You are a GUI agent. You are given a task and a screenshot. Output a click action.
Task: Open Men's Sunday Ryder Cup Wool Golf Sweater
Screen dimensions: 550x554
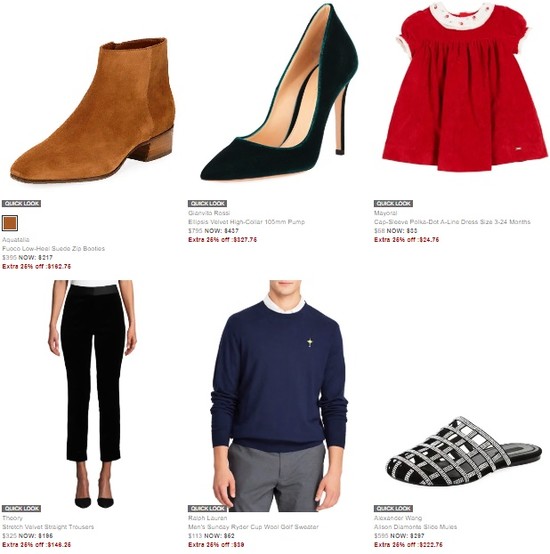(x=253, y=527)
